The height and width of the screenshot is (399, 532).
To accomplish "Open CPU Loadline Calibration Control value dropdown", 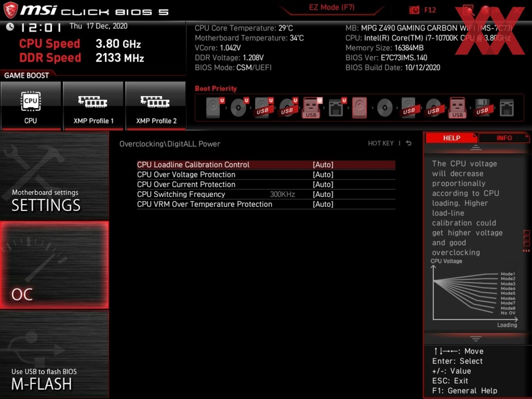I will (323, 165).
